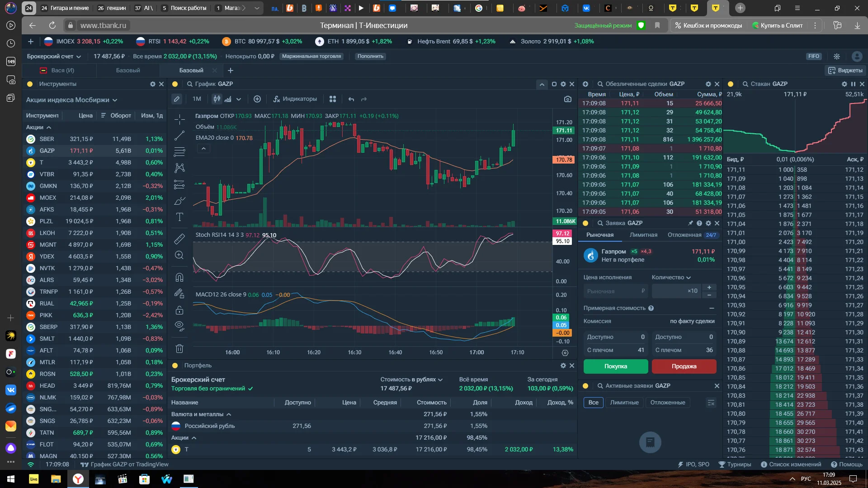Open settings of Instruments widget

153,84
